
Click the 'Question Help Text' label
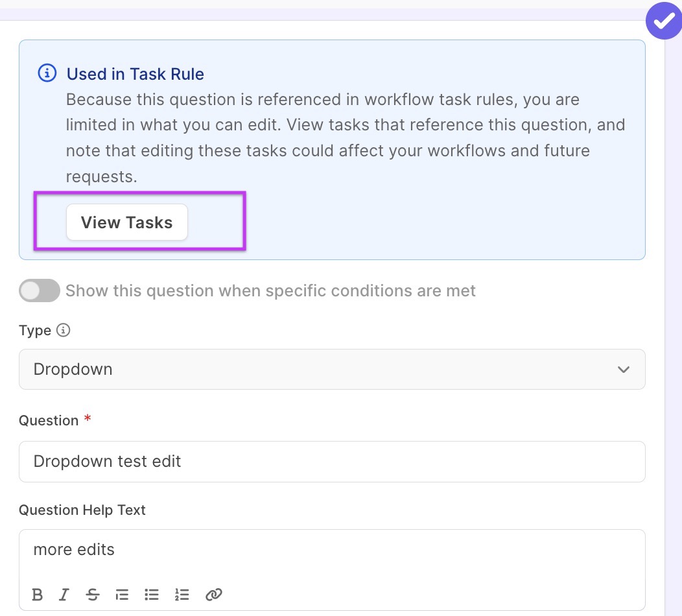82,510
